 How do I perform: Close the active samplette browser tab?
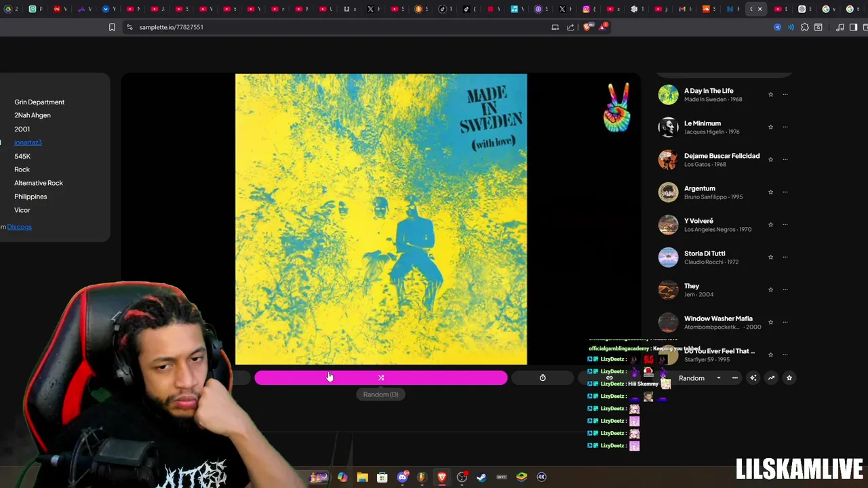[759, 9]
